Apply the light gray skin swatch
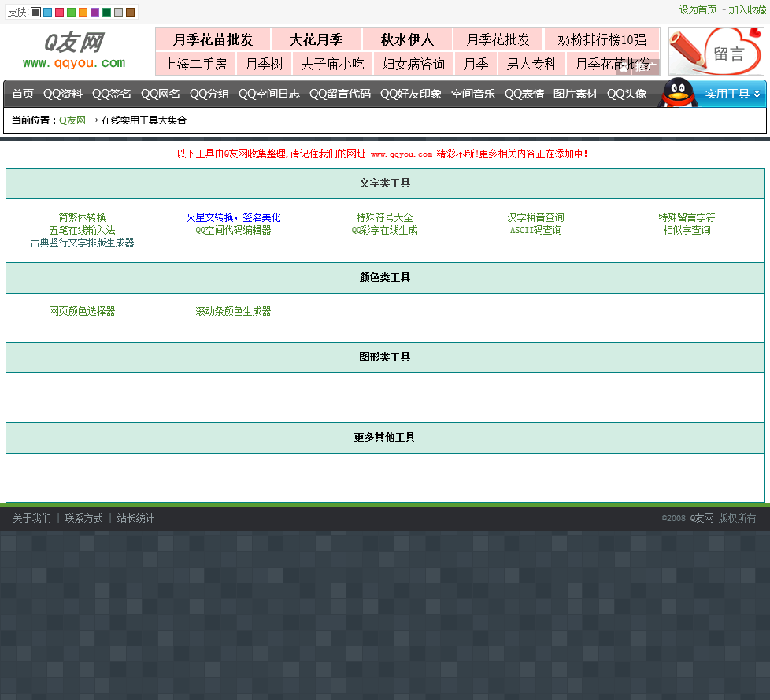This screenshot has width=770, height=700. coord(118,13)
